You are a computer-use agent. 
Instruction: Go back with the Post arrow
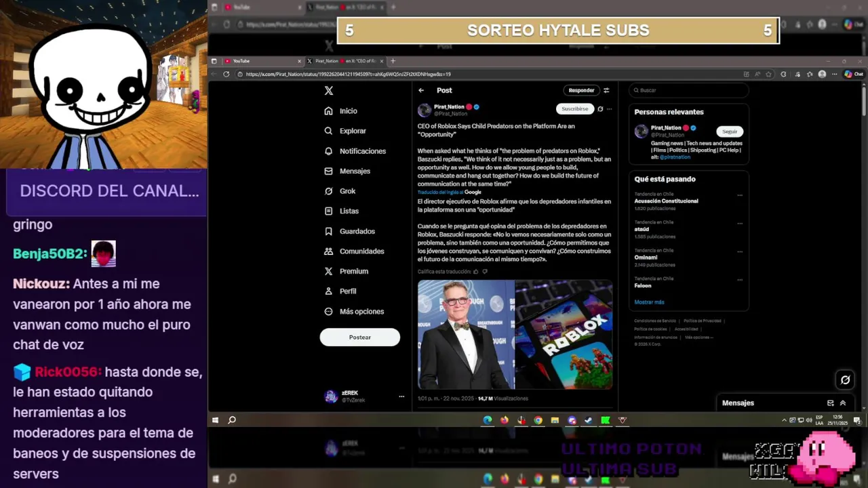tap(421, 90)
